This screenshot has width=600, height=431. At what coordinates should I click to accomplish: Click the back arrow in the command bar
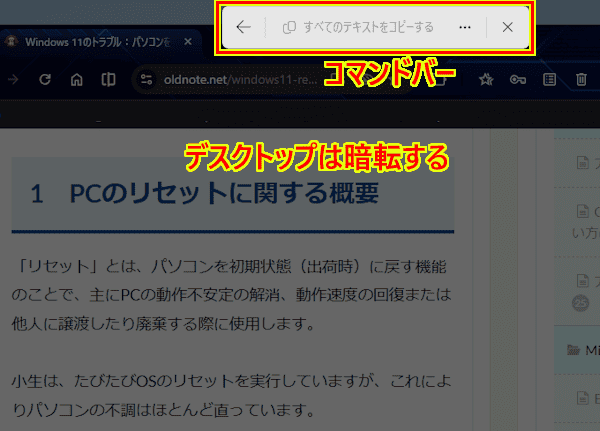coord(243,27)
